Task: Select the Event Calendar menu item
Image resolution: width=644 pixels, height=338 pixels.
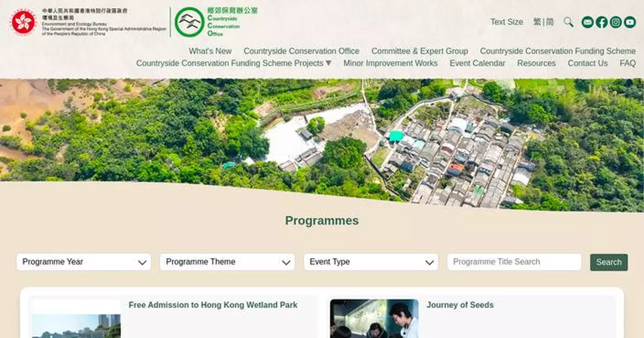Action: click(477, 63)
